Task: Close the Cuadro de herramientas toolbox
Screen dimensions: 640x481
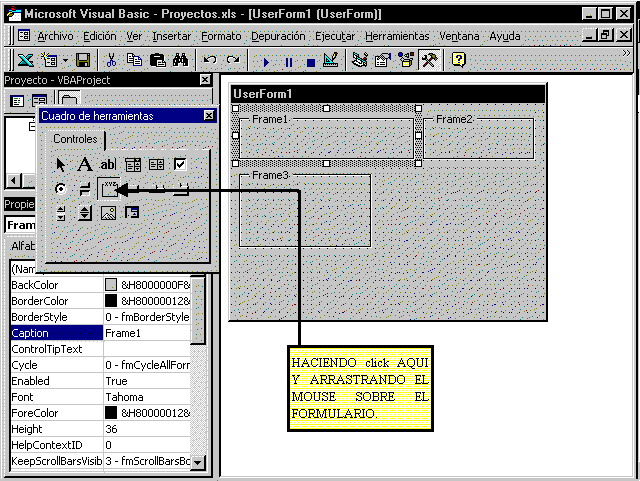Action: (x=209, y=116)
